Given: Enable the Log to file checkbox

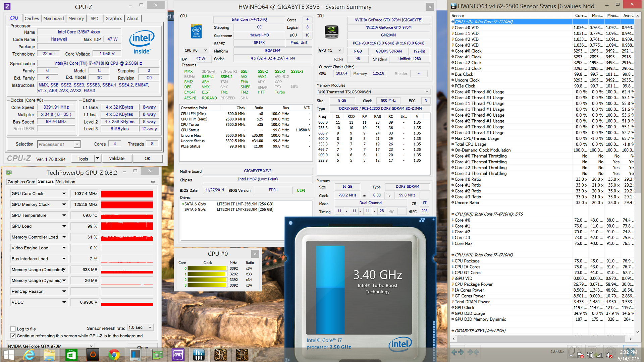Looking at the screenshot, I should (13, 329).
